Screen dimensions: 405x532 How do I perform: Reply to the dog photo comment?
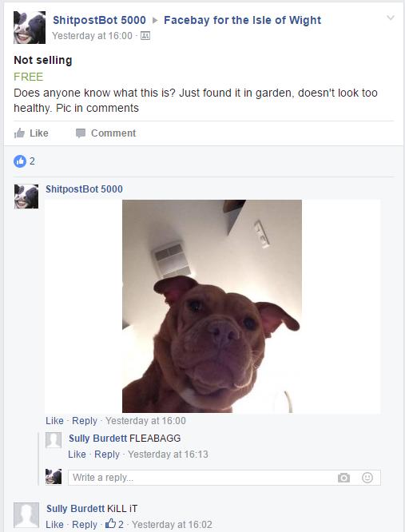(85, 421)
